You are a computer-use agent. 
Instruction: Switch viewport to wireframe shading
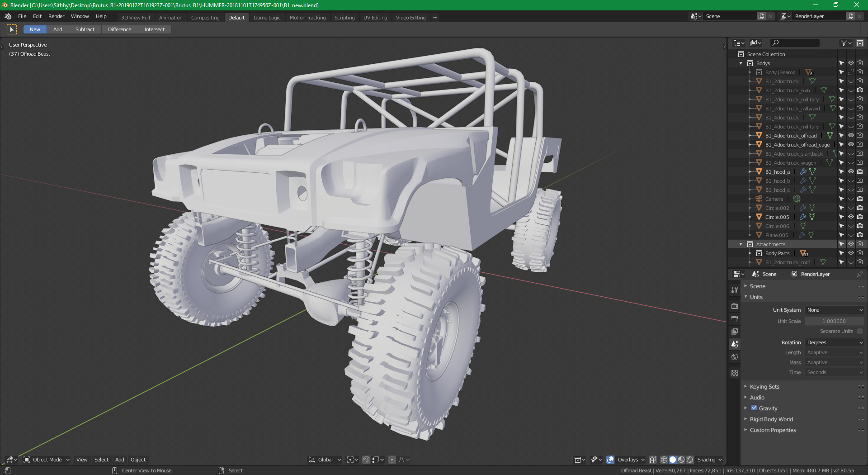[664, 460]
